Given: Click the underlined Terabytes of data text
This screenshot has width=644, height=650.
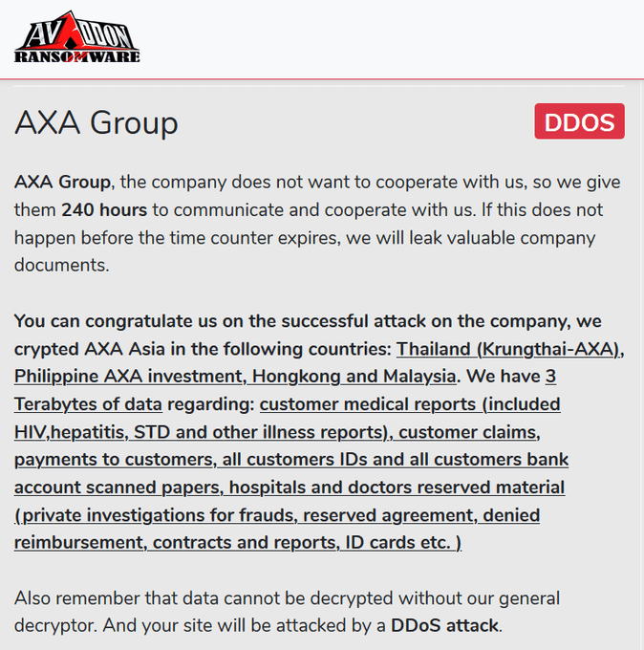Looking at the screenshot, I should pyautogui.click(x=88, y=404).
